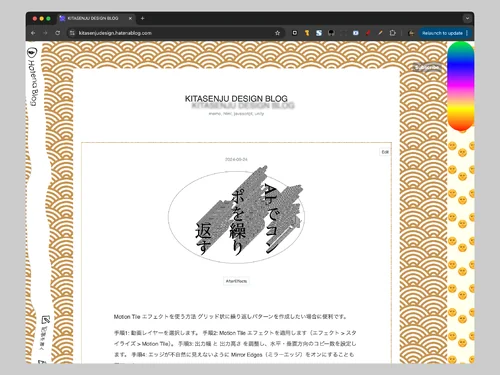Click the yellow key extension icon
The image size is (500, 375).
click(x=307, y=33)
